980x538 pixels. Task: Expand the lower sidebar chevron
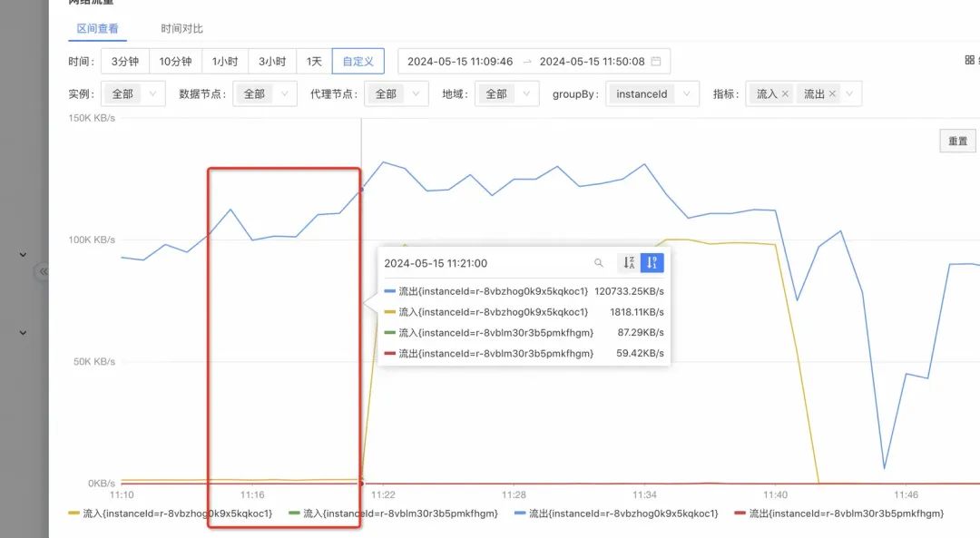tap(23, 333)
